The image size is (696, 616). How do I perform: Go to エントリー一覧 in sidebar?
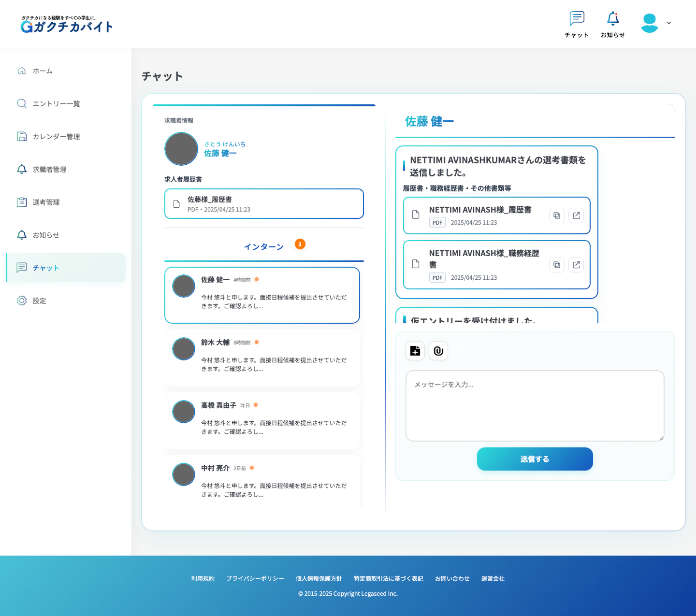pos(56,104)
